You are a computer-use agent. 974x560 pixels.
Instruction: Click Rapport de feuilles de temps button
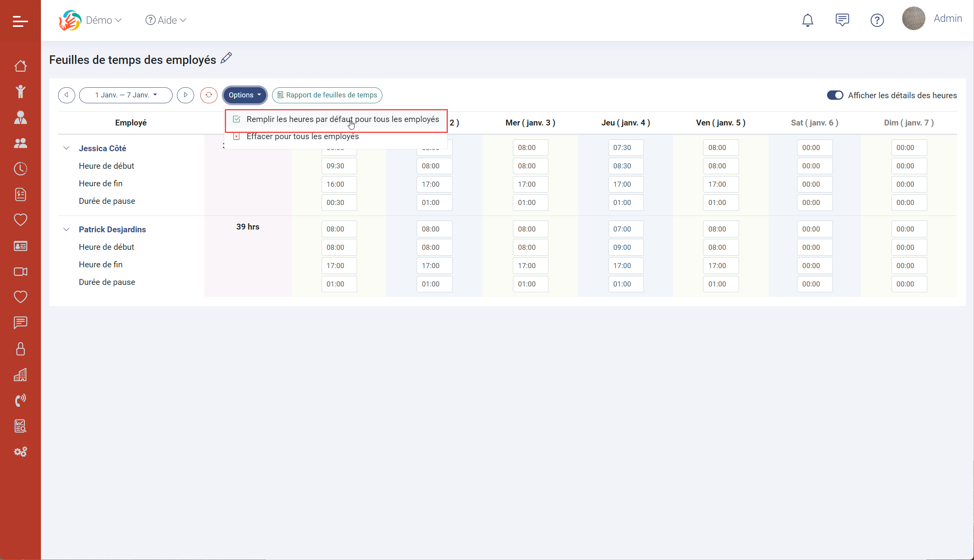coord(327,95)
